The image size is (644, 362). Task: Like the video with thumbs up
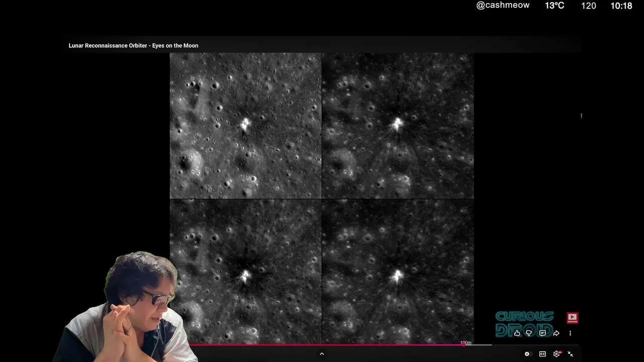point(517,333)
